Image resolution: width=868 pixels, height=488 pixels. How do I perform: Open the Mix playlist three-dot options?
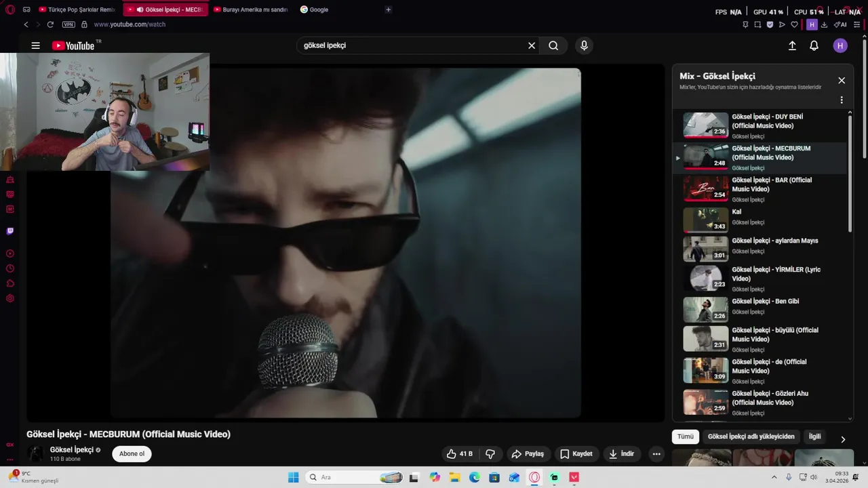pyautogui.click(x=842, y=100)
